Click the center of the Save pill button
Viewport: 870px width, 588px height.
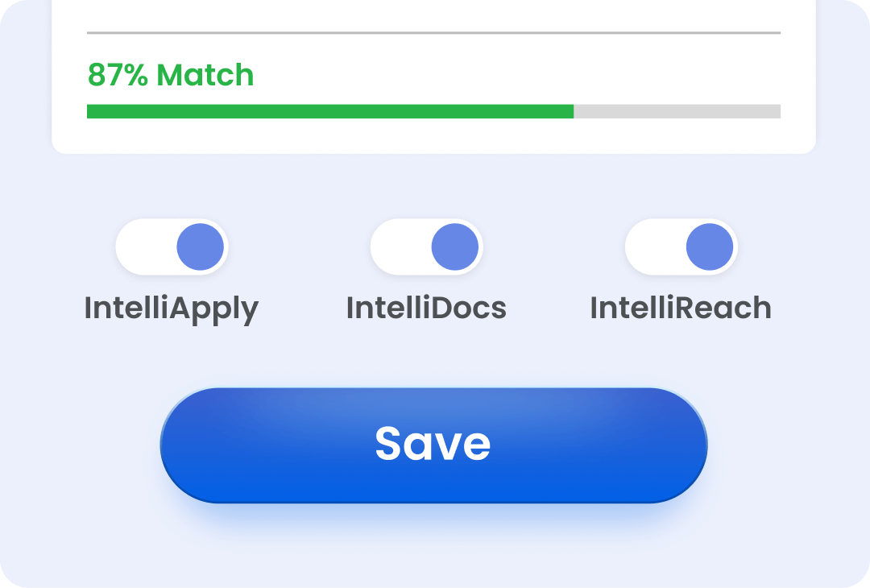coord(433,443)
